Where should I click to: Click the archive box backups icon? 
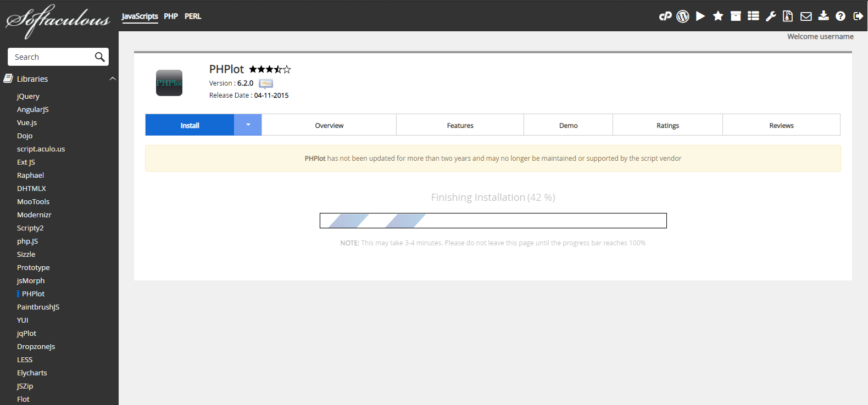click(736, 16)
